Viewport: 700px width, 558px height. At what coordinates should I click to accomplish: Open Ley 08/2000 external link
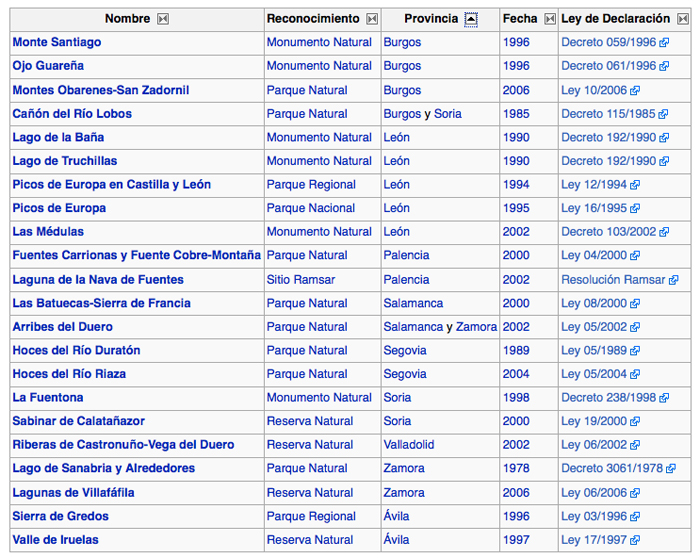(x=600, y=304)
